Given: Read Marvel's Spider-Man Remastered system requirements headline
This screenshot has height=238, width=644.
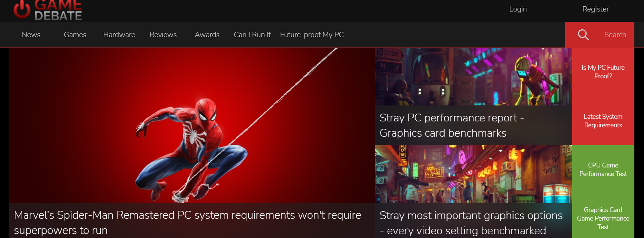Looking at the screenshot, I should [187, 222].
